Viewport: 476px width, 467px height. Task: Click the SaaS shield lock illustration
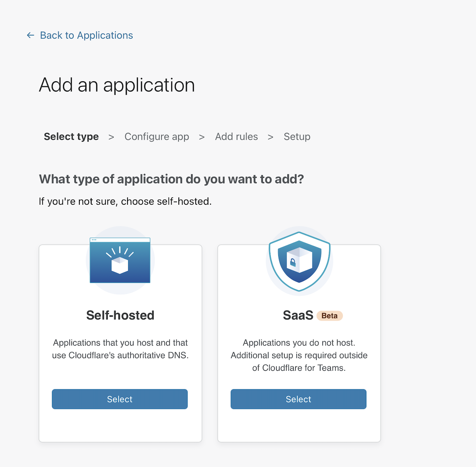(x=299, y=261)
